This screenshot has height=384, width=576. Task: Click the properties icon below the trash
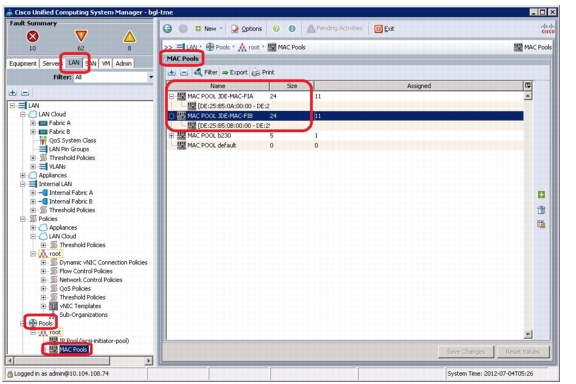tap(541, 224)
